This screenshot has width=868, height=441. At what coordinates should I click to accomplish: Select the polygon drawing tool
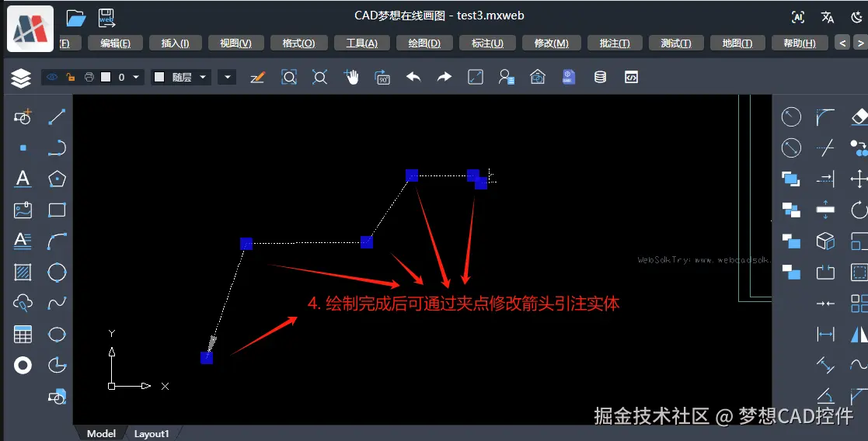[x=57, y=179]
